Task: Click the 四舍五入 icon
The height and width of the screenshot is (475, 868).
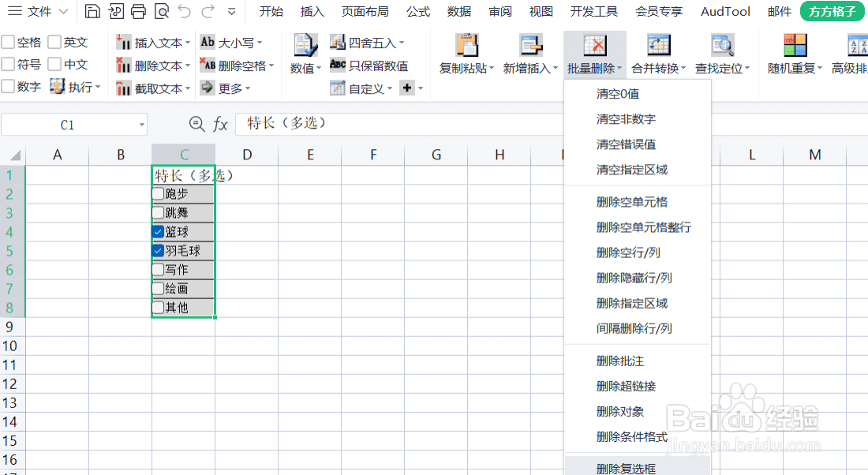Action: tap(338, 42)
